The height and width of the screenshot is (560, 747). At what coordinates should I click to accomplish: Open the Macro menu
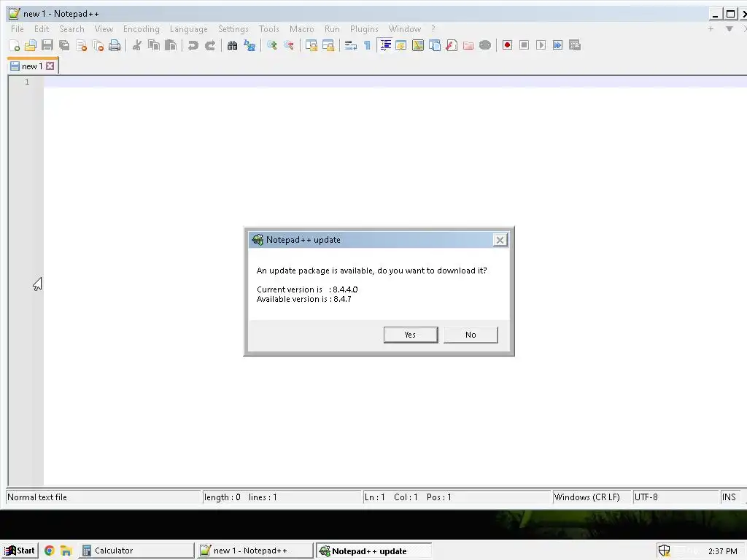[301, 29]
